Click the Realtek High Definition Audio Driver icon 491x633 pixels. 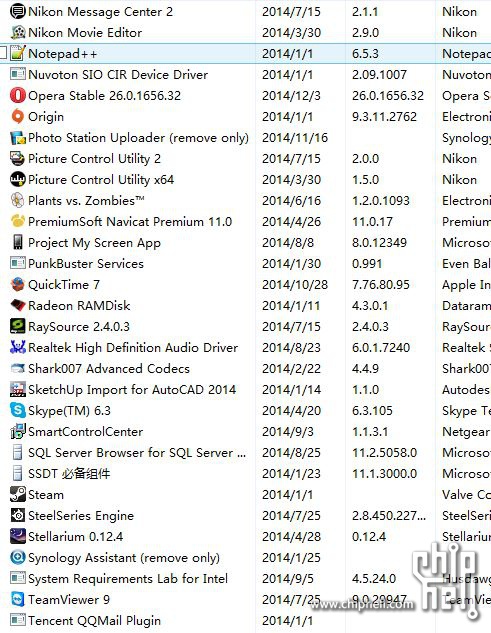pos(17,348)
